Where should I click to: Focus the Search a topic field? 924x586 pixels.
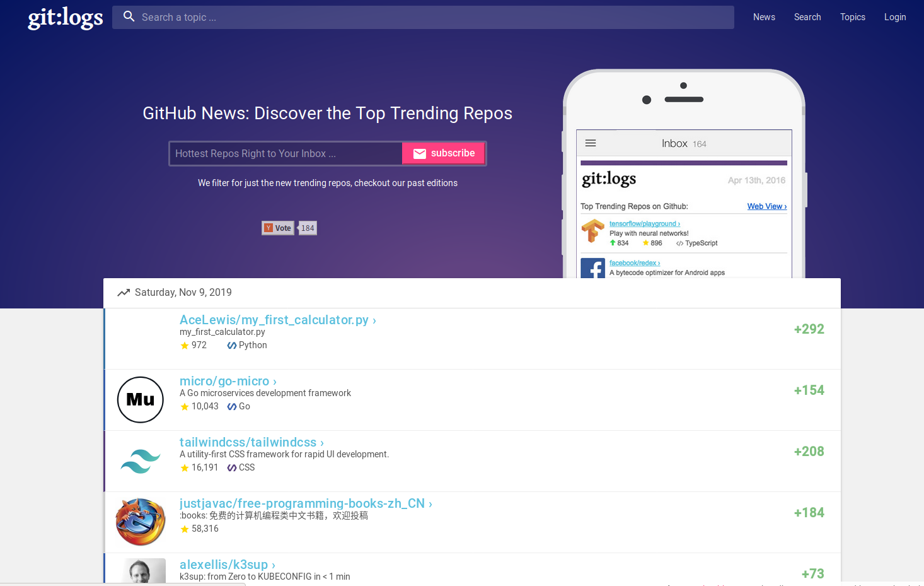point(423,17)
